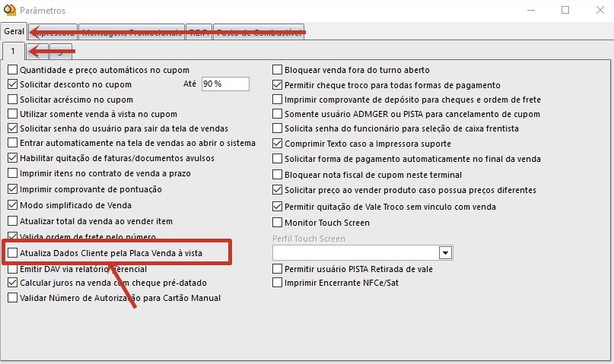This screenshot has width=614, height=364.
Task: Check Utilizar somente venda à vista no cupom
Action: pyautogui.click(x=12, y=114)
